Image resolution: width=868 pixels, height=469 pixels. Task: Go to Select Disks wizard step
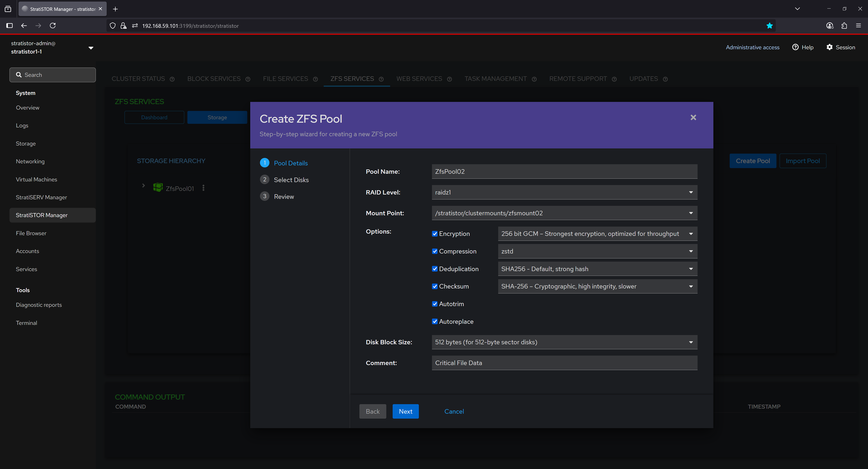(x=291, y=180)
